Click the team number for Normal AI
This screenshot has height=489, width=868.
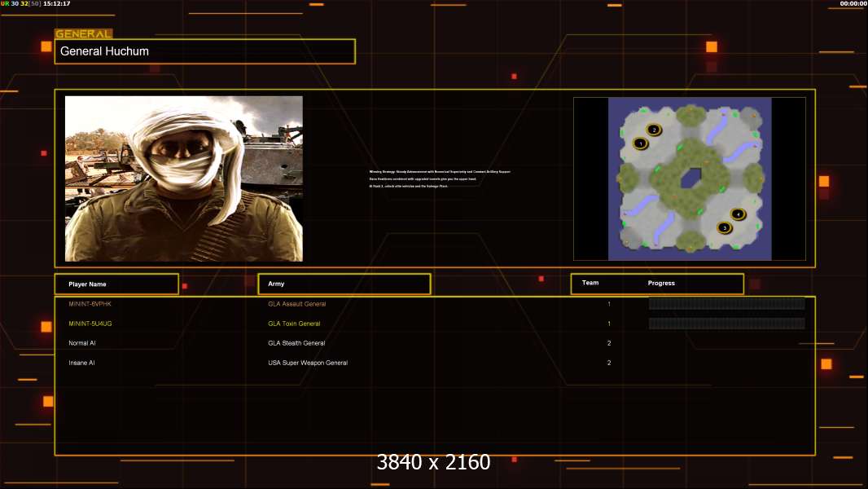[x=609, y=343]
